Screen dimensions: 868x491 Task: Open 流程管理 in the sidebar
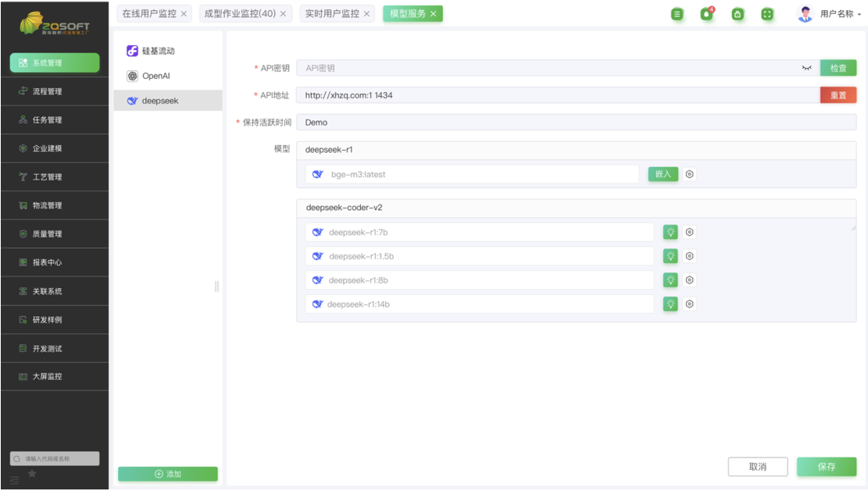pos(55,91)
